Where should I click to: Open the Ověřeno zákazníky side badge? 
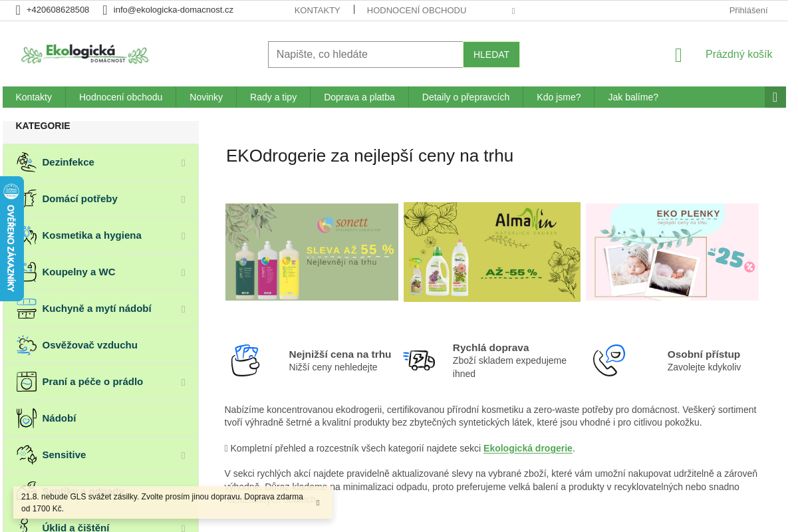click(x=11, y=239)
